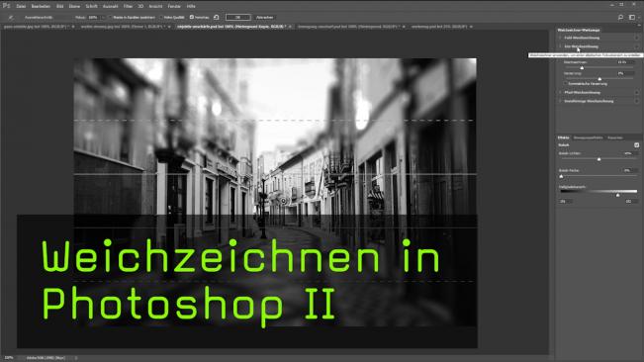The image size is (644, 362).
Task: Adjust the Bokeh-Lichter slider
Action: [x=598, y=159]
